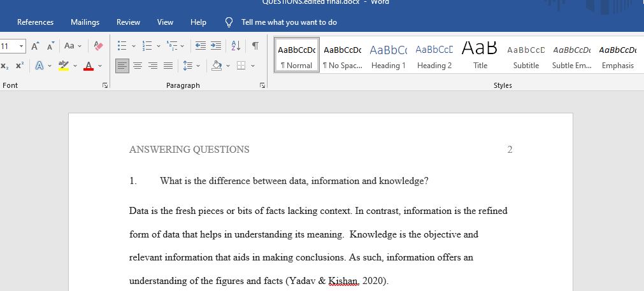Open the Font dialog launcher
644x291 pixels.
tap(105, 85)
